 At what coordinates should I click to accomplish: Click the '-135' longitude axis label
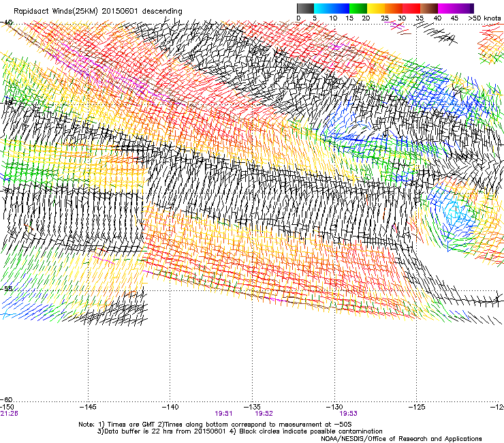coord(252,407)
